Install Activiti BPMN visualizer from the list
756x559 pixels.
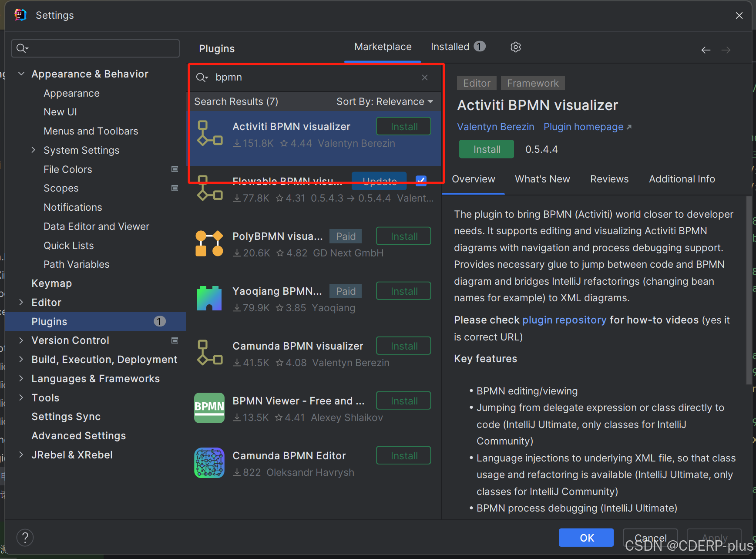(x=403, y=127)
